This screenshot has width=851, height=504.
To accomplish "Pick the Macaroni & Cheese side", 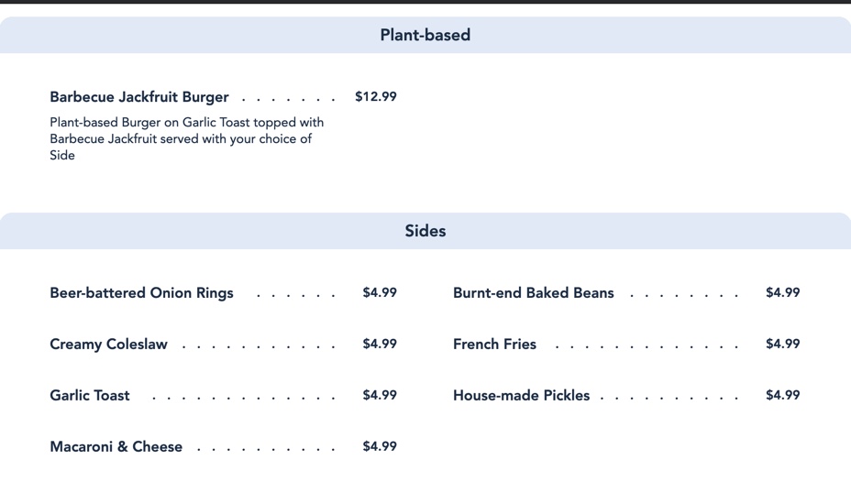I will tap(116, 447).
